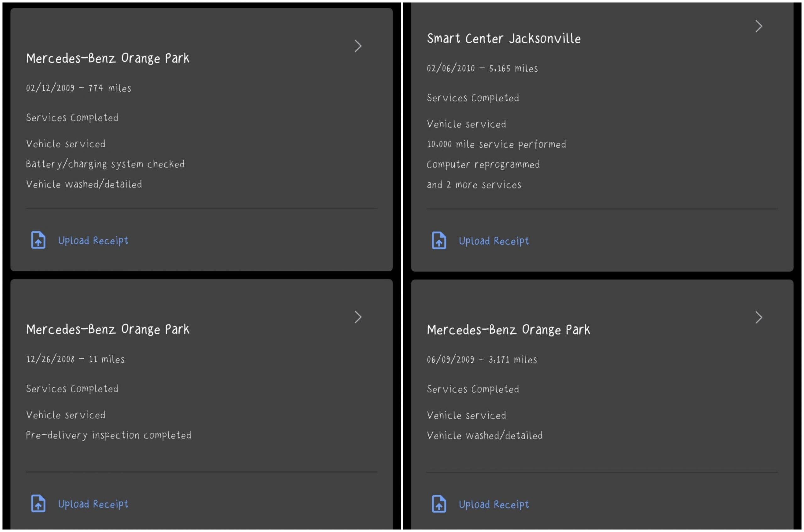This screenshot has width=804, height=532.
Task: Click upload icon in Smart Center Jacksonville card
Action: coord(439,241)
